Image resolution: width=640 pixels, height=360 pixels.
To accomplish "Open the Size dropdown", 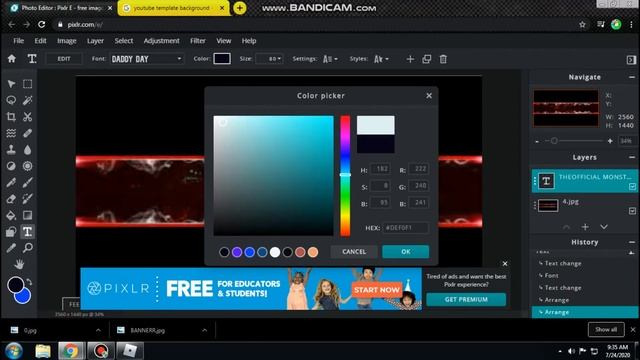I will click(x=269, y=59).
